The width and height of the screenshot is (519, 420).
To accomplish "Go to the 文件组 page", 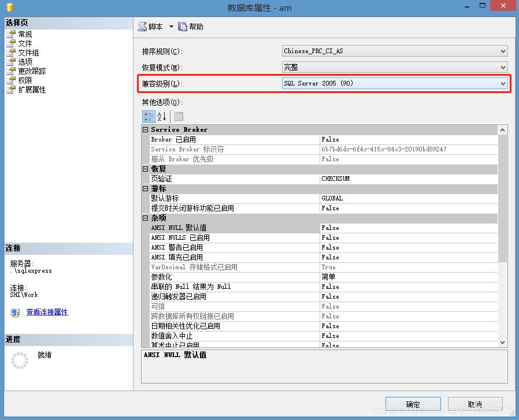I will 28,53.
